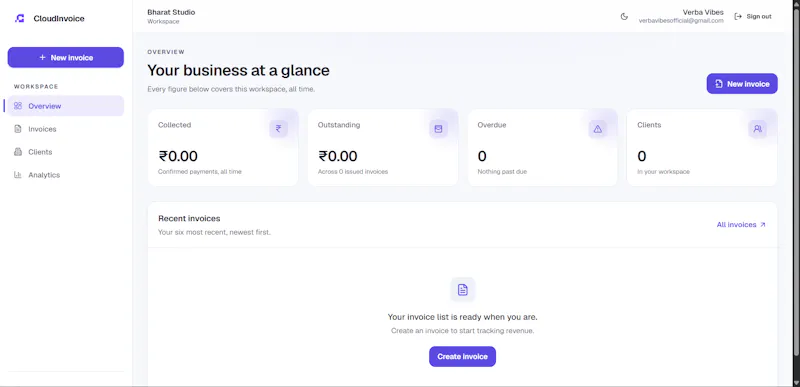This screenshot has width=800, height=387.
Task: Go to Invoices in the sidebar
Action: click(x=66, y=129)
